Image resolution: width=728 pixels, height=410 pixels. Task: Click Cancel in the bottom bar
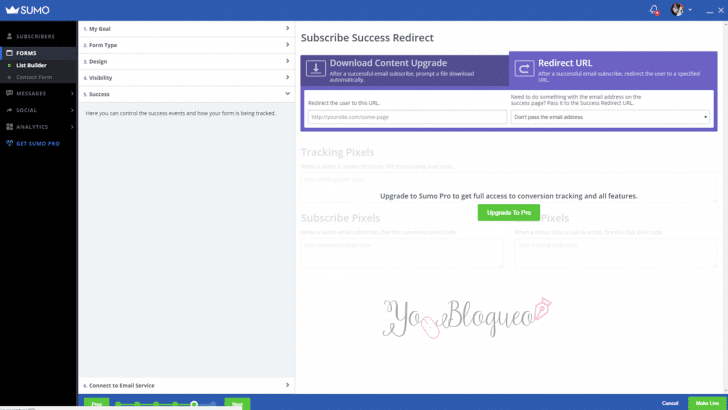(x=670, y=403)
